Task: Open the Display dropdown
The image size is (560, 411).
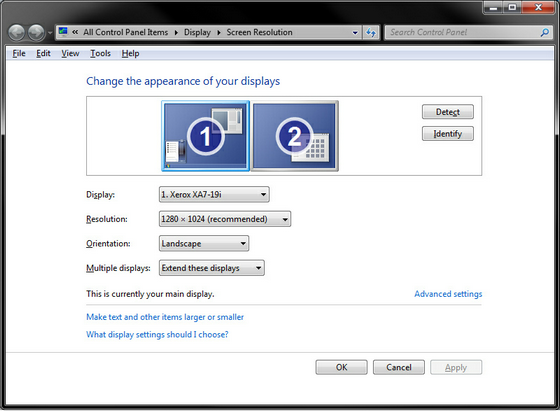Action: tap(214, 195)
